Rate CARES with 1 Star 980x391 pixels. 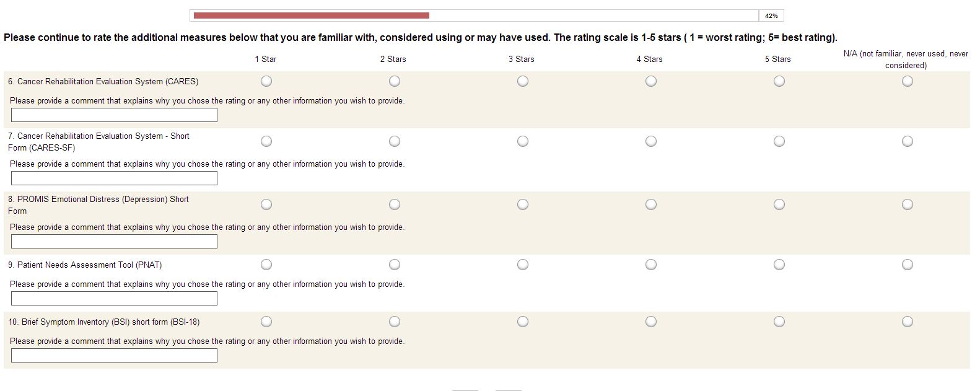pos(266,81)
